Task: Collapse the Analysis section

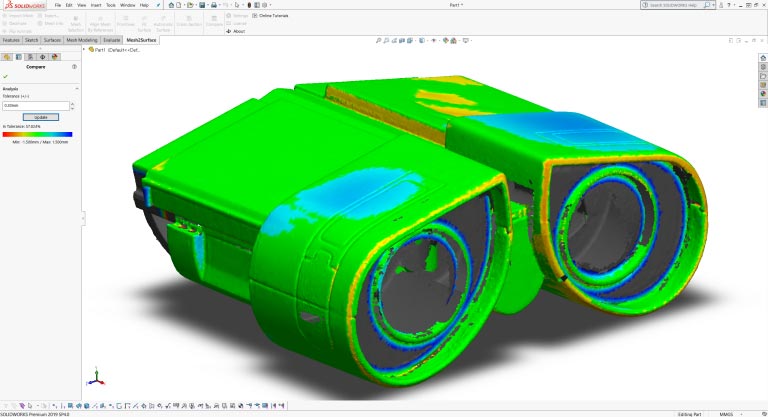Action: (x=76, y=88)
